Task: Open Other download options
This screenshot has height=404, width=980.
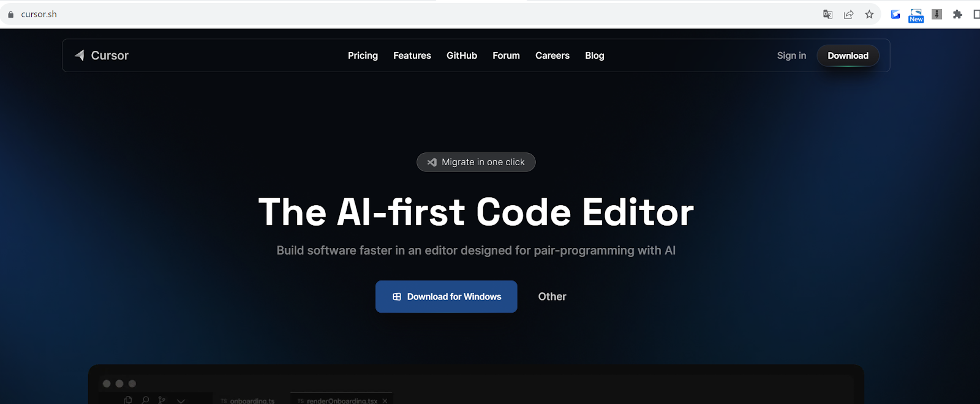Action: [552, 297]
